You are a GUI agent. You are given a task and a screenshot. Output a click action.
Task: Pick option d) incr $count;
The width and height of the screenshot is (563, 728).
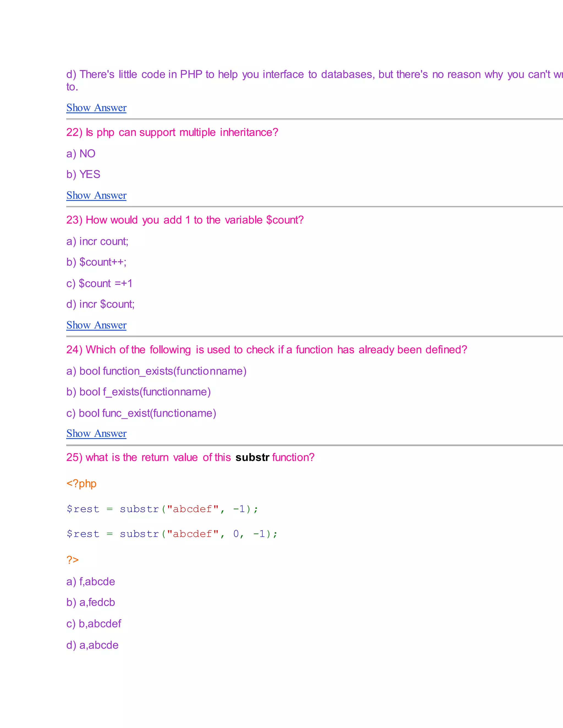[x=100, y=304]
